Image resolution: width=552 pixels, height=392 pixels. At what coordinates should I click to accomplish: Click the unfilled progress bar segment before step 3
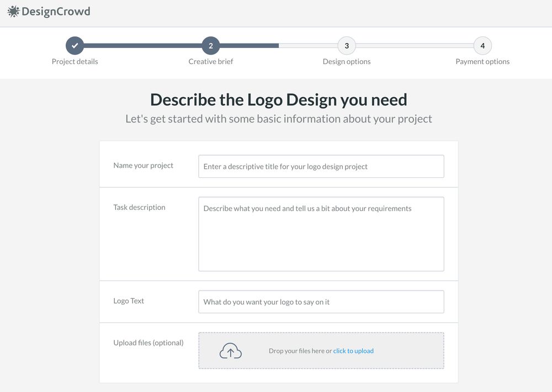309,46
